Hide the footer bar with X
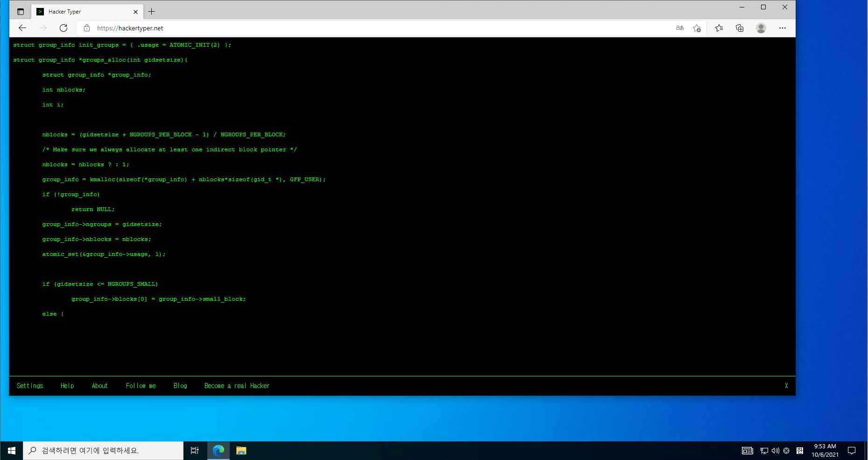Image resolution: width=868 pixels, height=460 pixels. tap(786, 386)
